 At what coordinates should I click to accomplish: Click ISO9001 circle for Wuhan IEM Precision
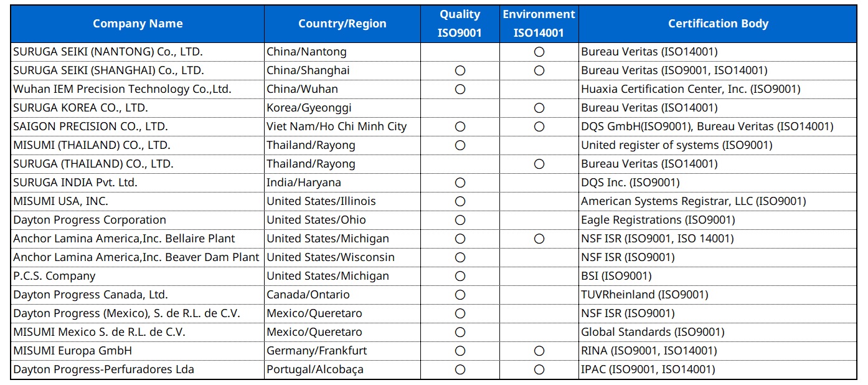pyautogui.click(x=460, y=89)
